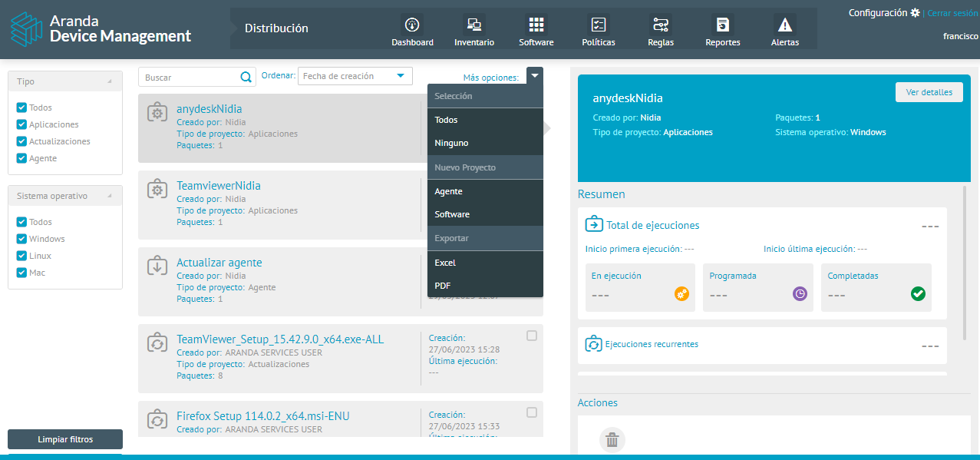Click the Buscar search field
This screenshot has width=980, height=460.
(189, 77)
